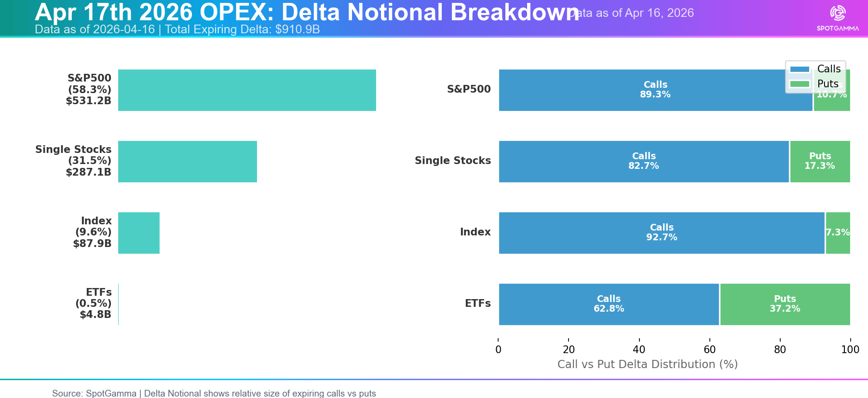Viewport: 868px width, 398px height.
Task: Select the Single Stocks teal notional bar
Action: point(187,162)
